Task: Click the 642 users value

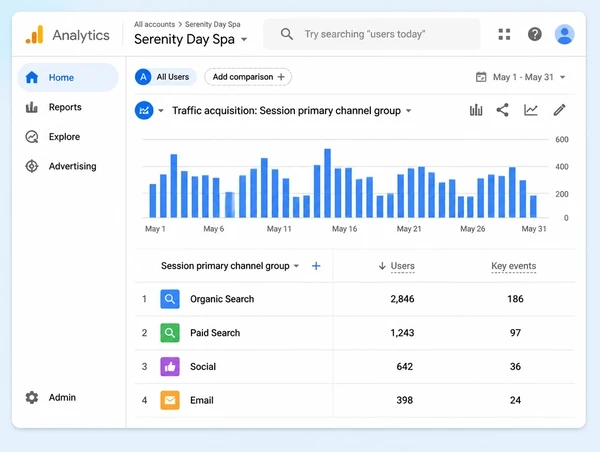Action: click(404, 367)
